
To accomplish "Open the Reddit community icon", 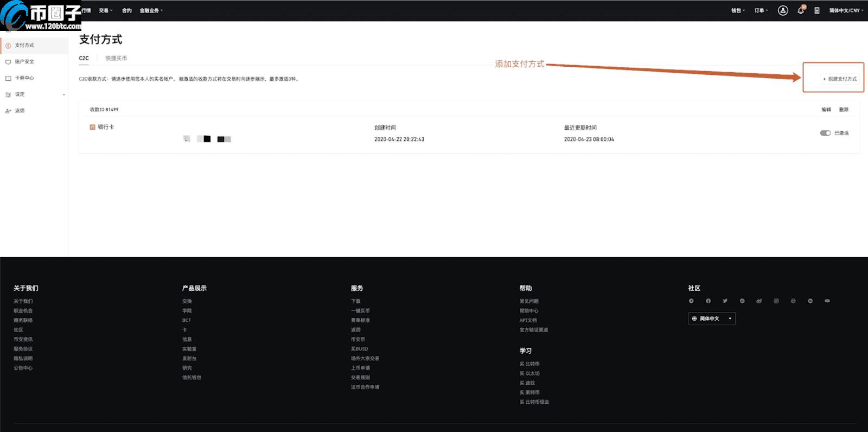I will [742, 301].
